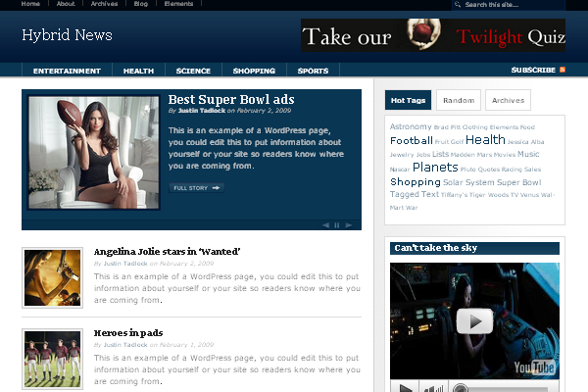The height and width of the screenshot is (392, 588).
Task: Click the search this site field
Action: (510, 5)
